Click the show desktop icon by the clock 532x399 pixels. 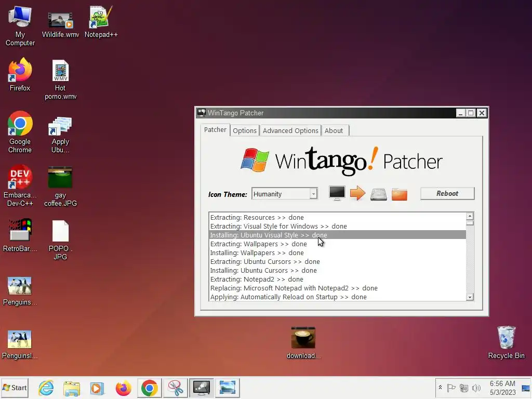(x=526, y=388)
